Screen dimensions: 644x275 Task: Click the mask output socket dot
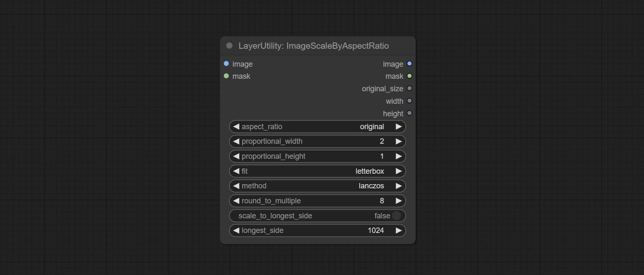(409, 76)
